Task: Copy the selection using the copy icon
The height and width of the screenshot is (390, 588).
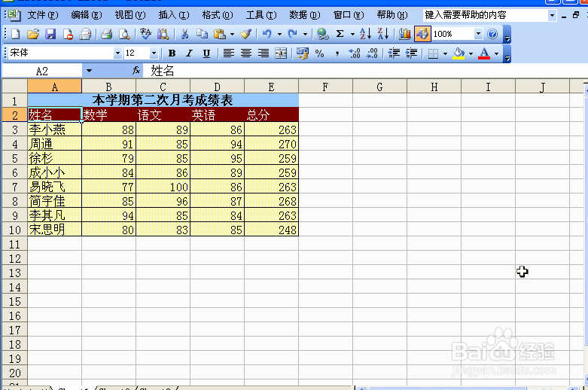Action: click(202, 34)
